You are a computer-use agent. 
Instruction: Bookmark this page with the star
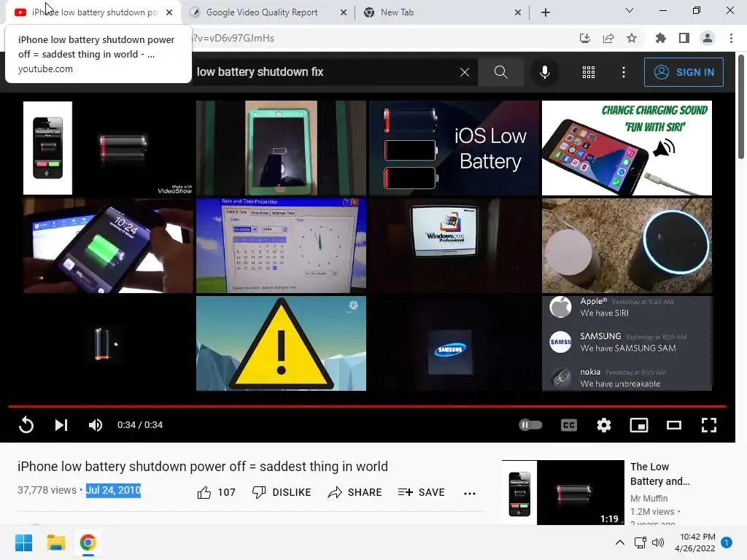pyautogui.click(x=632, y=38)
